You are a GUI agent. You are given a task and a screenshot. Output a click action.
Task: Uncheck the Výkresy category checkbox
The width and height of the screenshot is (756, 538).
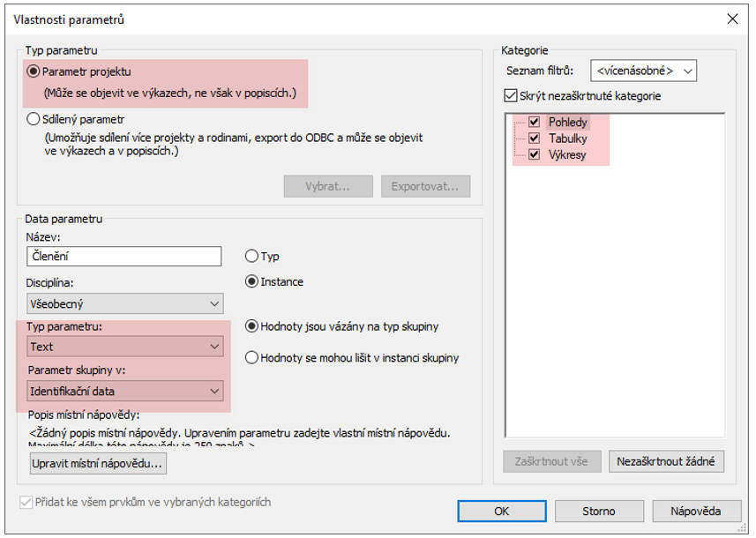(534, 155)
